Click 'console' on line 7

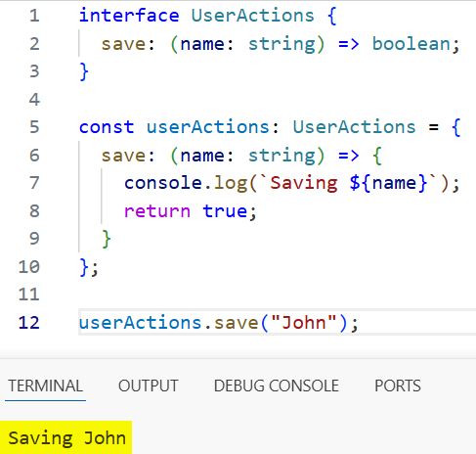click(163, 183)
